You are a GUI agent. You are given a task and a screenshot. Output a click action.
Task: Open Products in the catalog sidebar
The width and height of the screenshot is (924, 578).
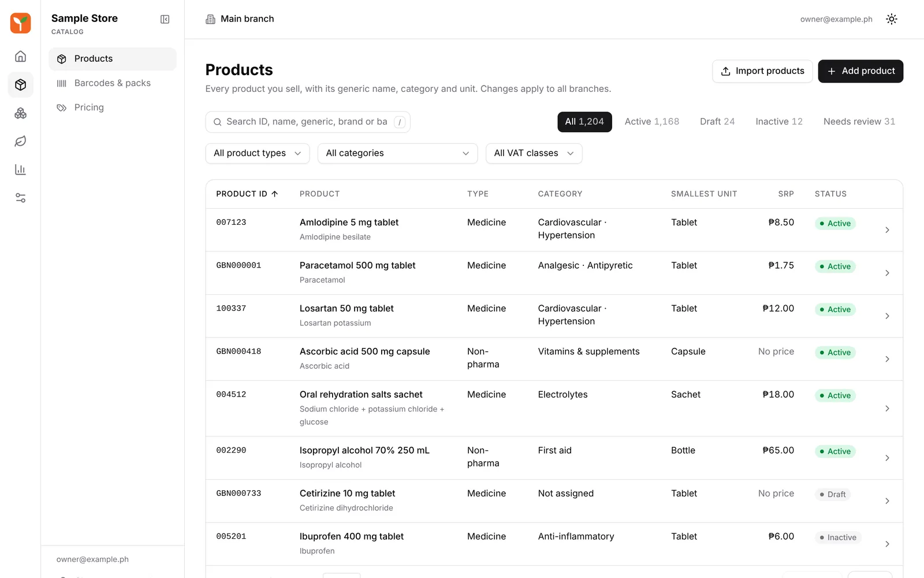(x=113, y=59)
